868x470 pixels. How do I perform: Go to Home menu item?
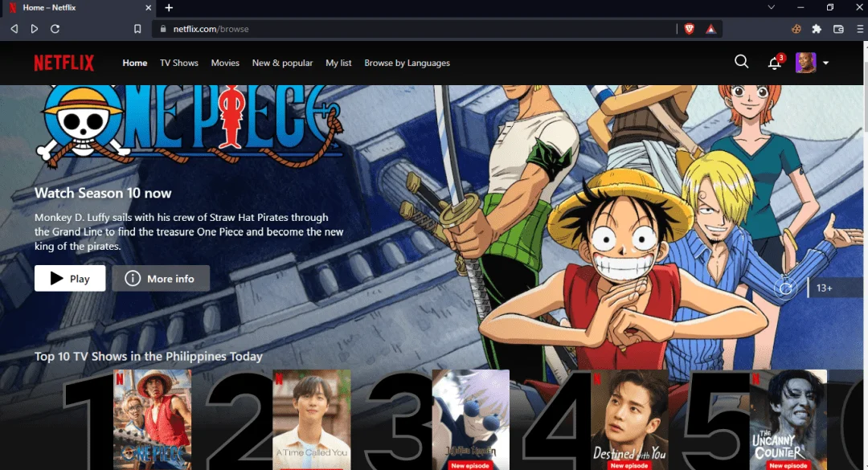134,63
